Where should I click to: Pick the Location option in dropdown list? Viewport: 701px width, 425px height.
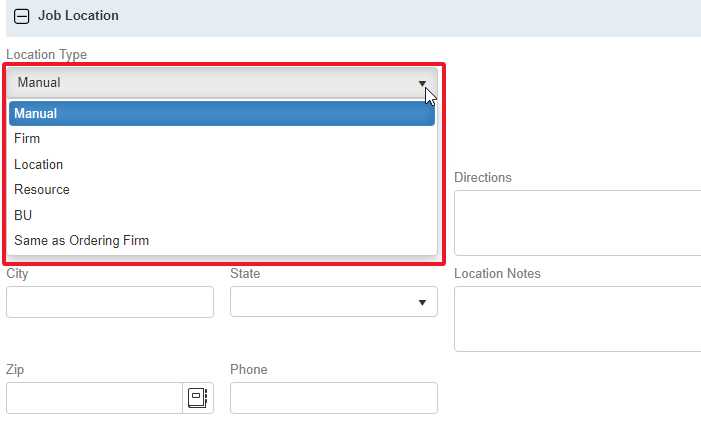[x=39, y=164]
